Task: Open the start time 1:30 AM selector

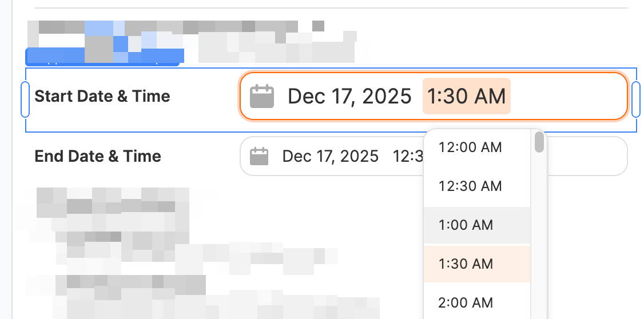Action: pos(467,97)
